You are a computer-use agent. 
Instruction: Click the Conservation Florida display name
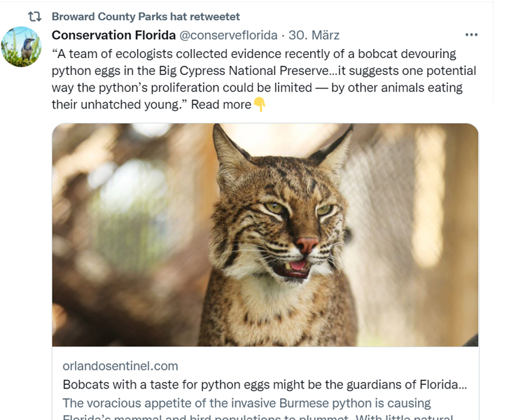pos(113,35)
